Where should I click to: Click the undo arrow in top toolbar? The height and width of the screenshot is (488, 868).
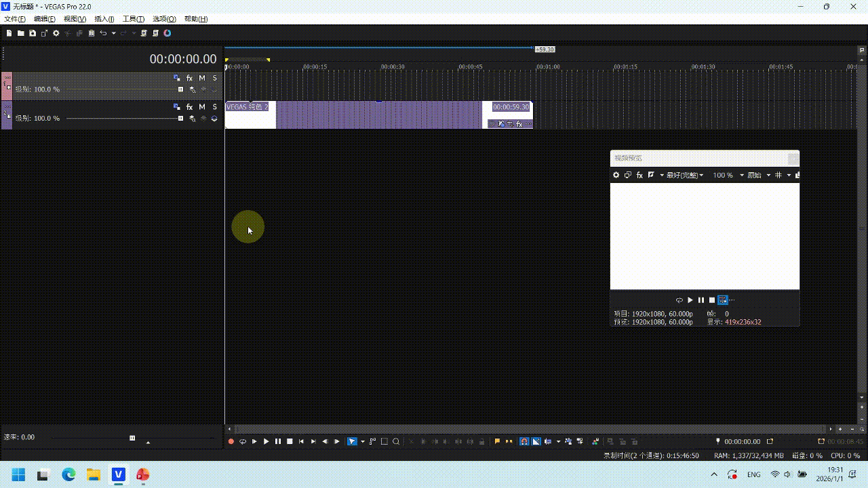tap(103, 33)
